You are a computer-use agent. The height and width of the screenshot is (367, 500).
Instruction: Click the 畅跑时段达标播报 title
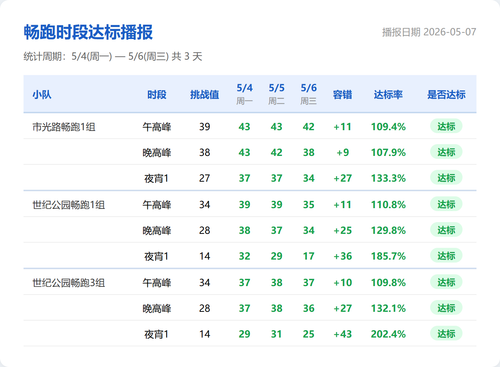click(88, 32)
